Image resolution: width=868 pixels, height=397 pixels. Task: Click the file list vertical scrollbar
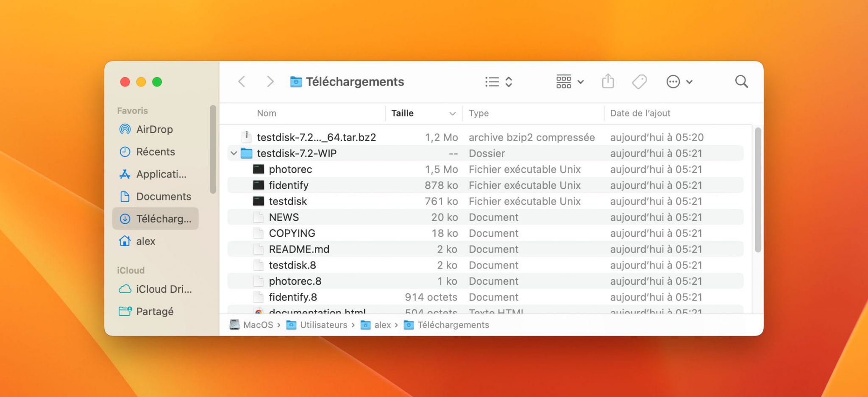(x=758, y=190)
